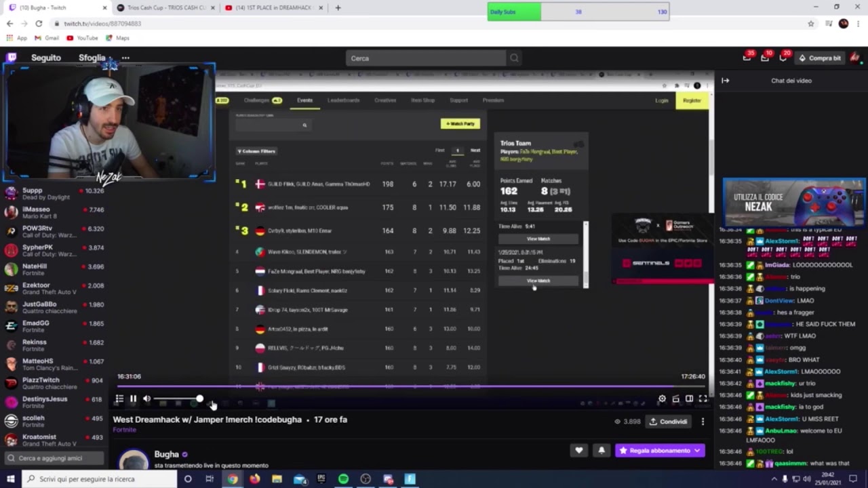
Task: Bookmark this page with the star
Action: click(x=810, y=24)
